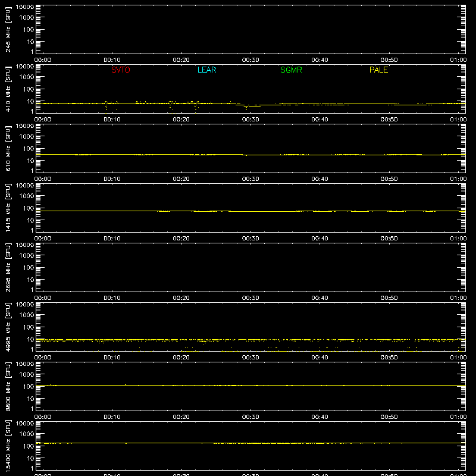Screen dimensions: 476x476
Task: Click the yellow 1415 MHz flux trace
Action: pyautogui.click(x=250, y=211)
